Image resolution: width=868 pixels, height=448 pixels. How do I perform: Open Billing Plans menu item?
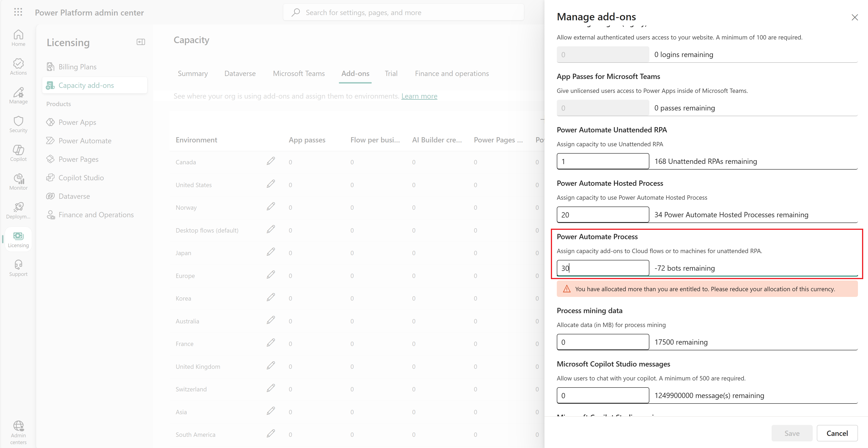click(77, 67)
